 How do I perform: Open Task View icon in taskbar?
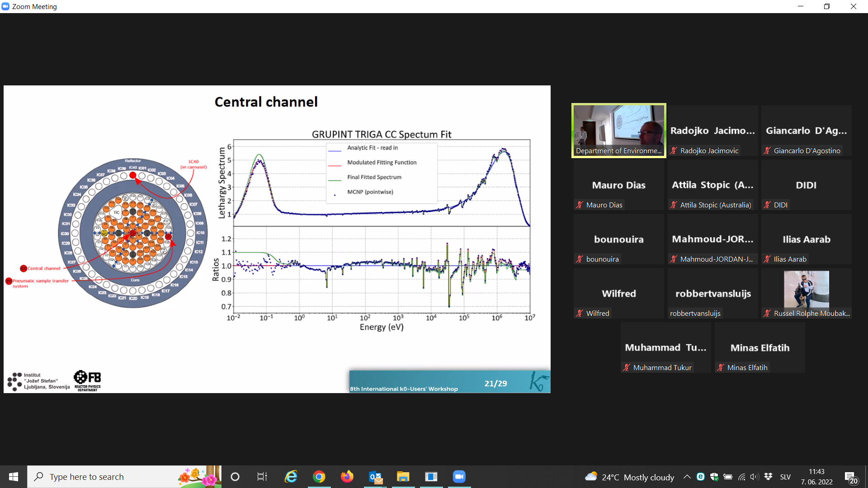pos(262,477)
